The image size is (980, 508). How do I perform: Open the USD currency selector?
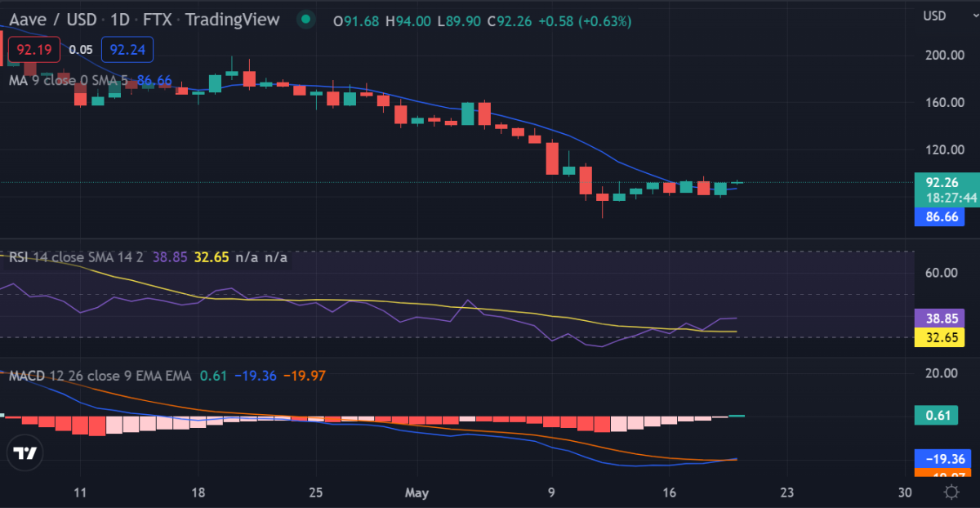click(934, 16)
